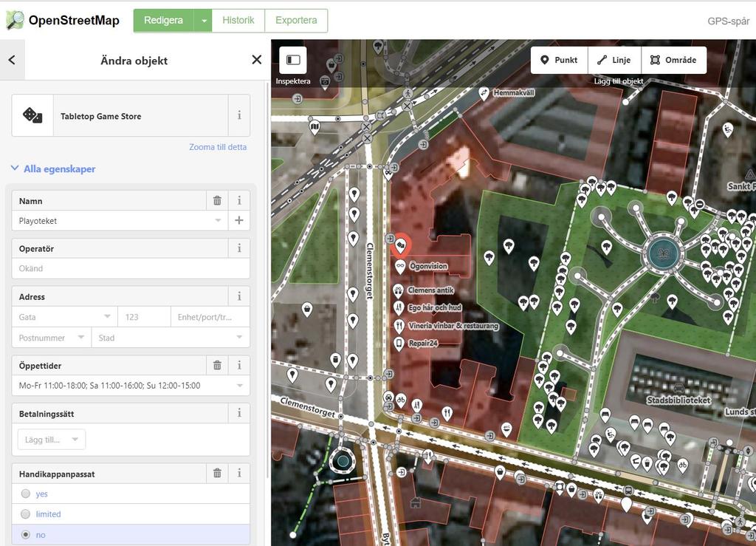Open the Redigera editor dropdown arrow
This screenshot has width=756, height=546.
click(204, 21)
